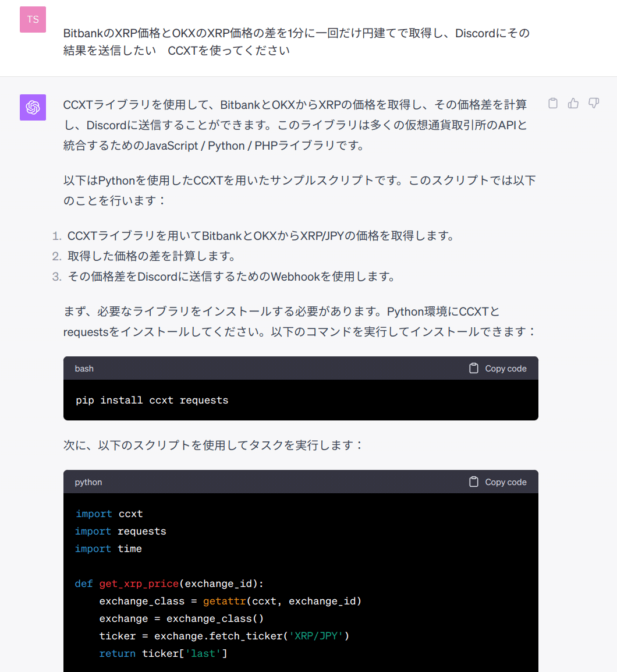
Task: Click Copy code on the python snippet
Action: coord(505,482)
